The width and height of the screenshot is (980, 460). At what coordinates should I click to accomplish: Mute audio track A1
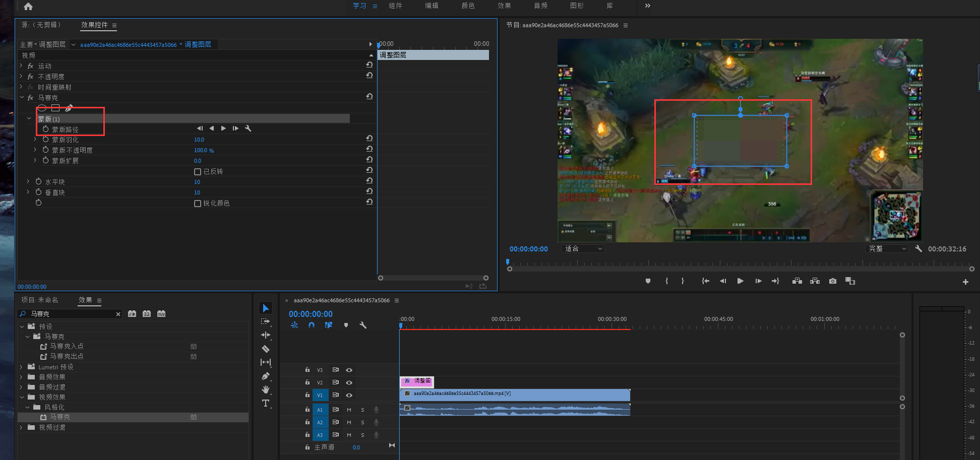(349, 410)
